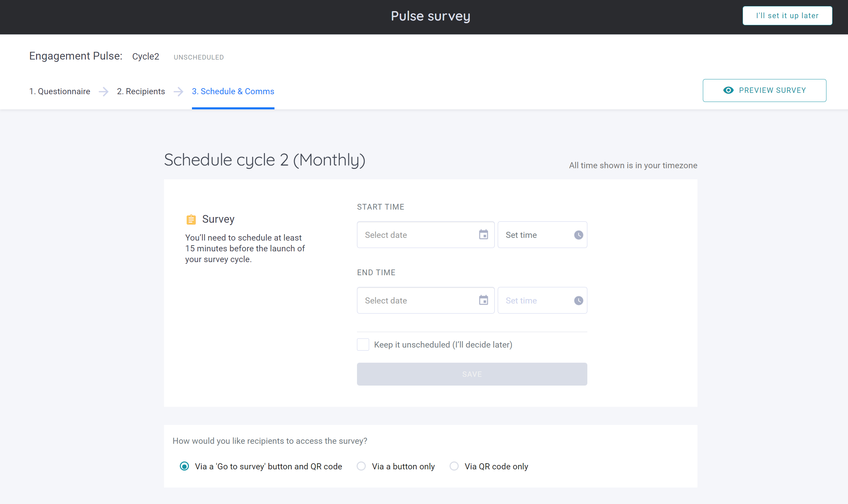848x504 pixels.
Task: Click the '1. Questionnaire' tab
Action: pyautogui.click(x=60, y=91)
